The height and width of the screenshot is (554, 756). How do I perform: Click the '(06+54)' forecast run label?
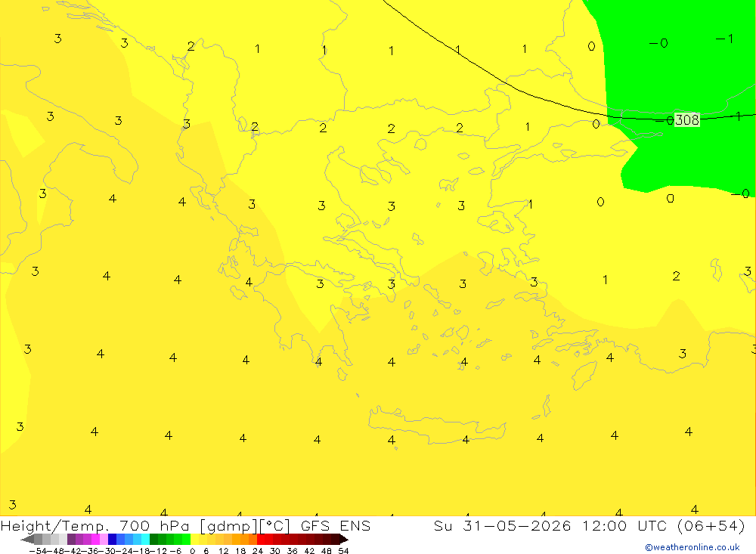coord(711,525)
